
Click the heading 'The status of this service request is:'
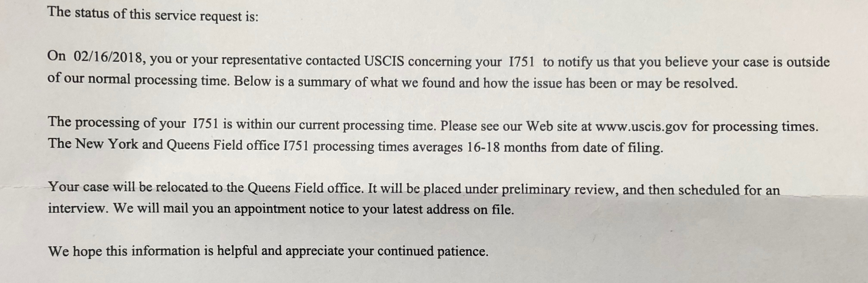[x=153, y=14]
